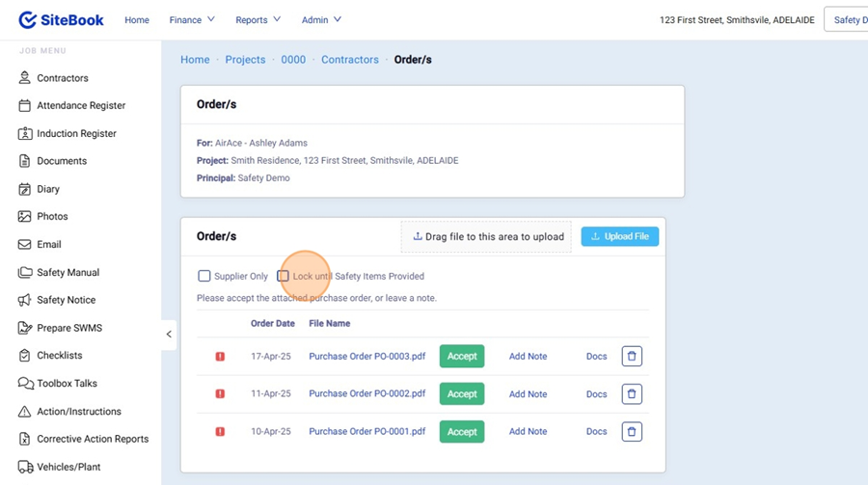
Task: Click the SiteBook logo icon
Action: pyautogui.click(x=28, y=19)
